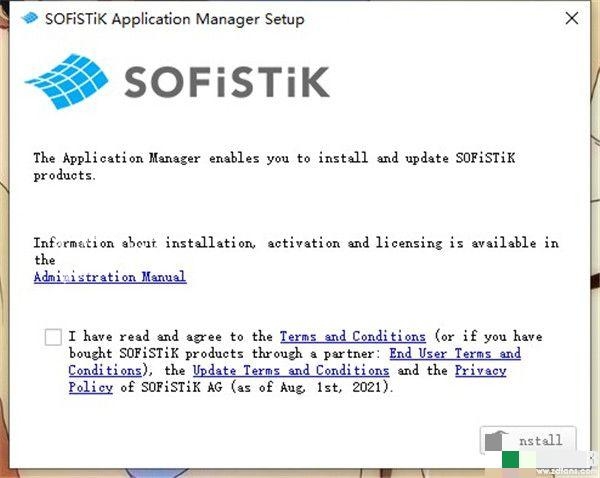Click the text 'The Application Manager enables you to install'
The width and height of the screenshot is (600, 478).
(x=201, y=158)
